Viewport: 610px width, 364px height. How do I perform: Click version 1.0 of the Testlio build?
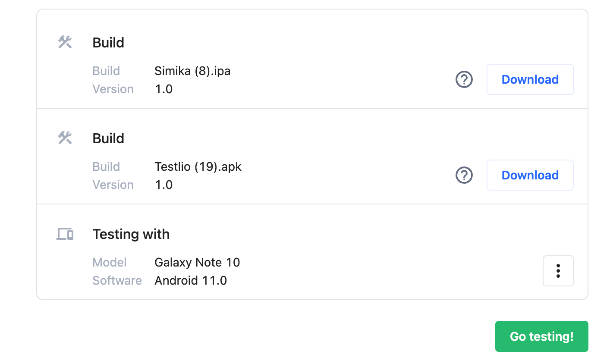(x=164, y=185)
